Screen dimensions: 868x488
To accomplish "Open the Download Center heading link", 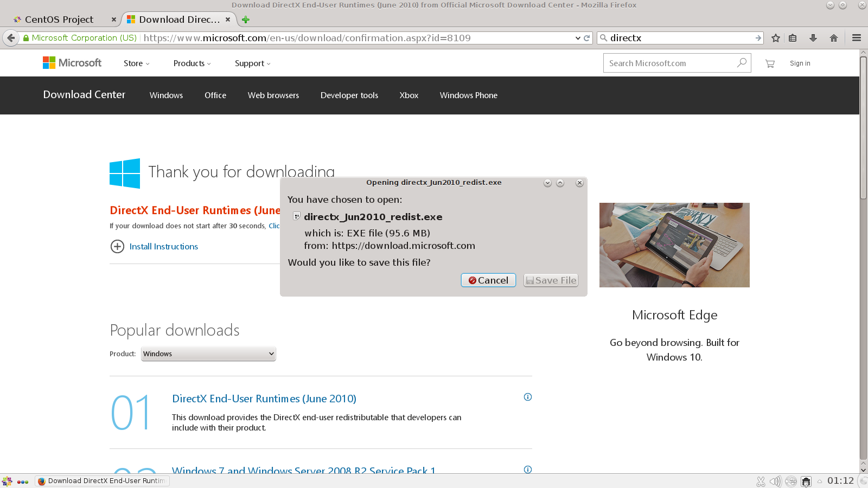I will (x=84, y=95).
